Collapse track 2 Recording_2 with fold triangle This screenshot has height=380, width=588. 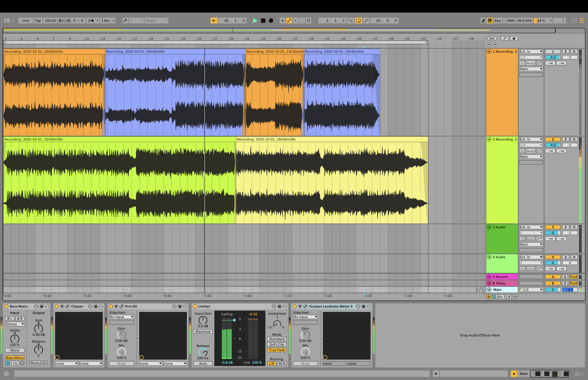click(x=489, y=139)
